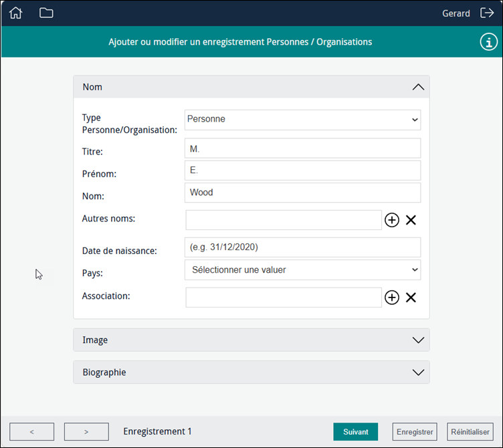
Task: Open the Type Personne/Organisation dropdown
Action: click(x=302, y=120)
